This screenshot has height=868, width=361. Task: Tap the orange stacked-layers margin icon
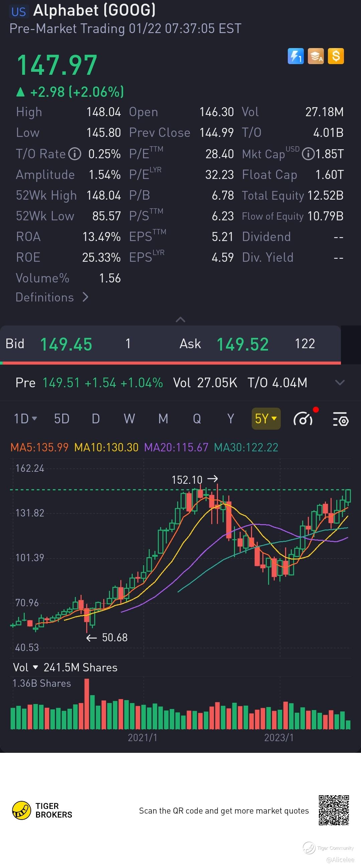[316, 56]
